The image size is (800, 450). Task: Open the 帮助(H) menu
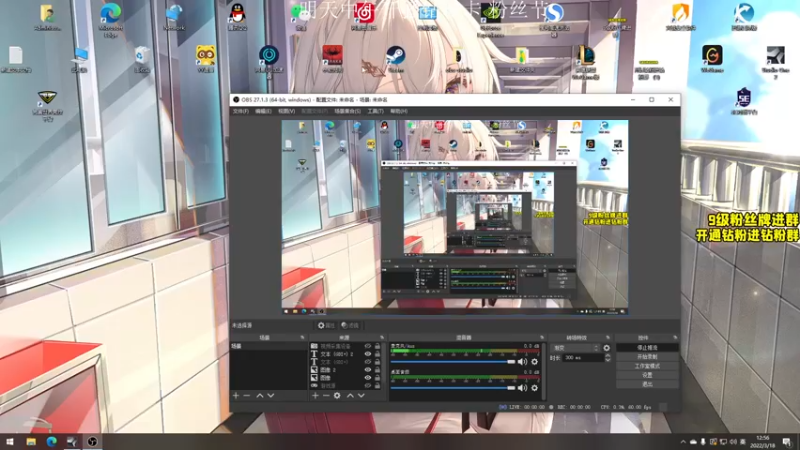(398, 111)
